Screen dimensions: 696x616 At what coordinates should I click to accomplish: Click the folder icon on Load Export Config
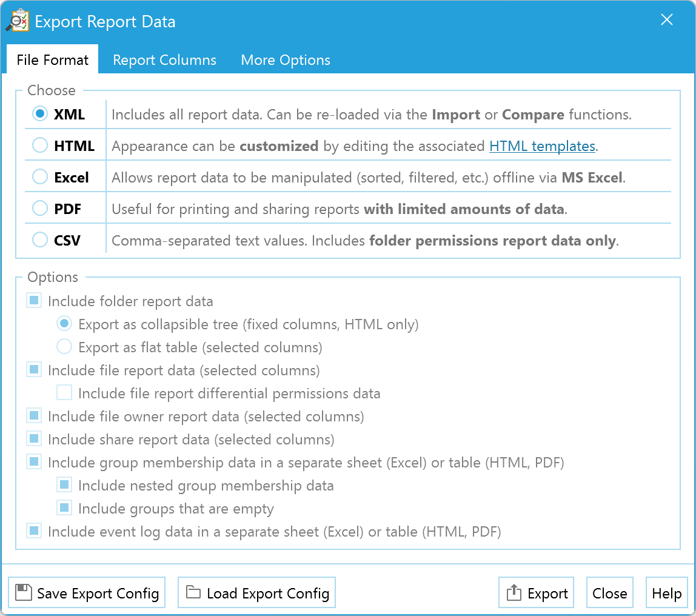click(192, 592)
